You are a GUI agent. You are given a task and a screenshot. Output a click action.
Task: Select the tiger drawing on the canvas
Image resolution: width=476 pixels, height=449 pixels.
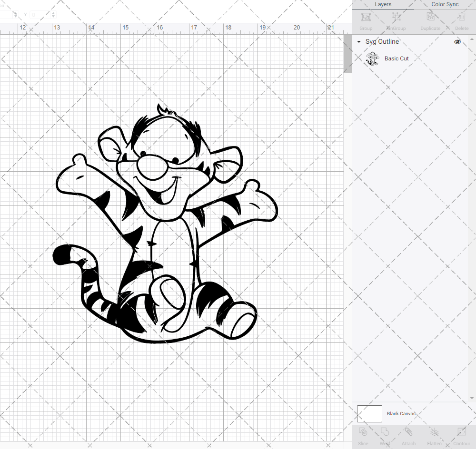point(166,224)
